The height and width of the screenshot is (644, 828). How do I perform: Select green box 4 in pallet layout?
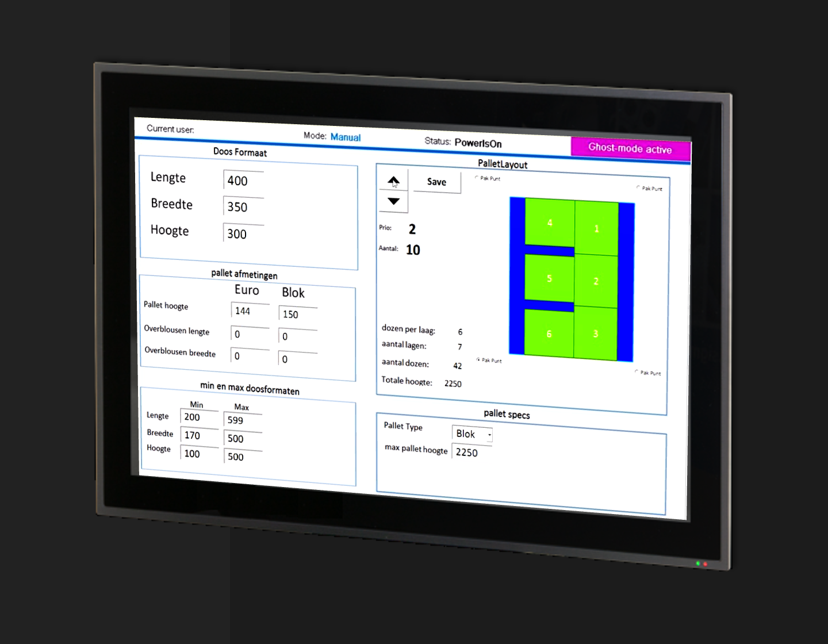point(550,223)
